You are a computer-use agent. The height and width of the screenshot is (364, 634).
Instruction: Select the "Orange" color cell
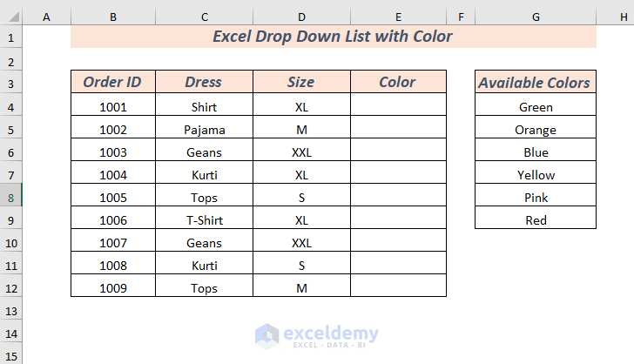coord(536,130)
